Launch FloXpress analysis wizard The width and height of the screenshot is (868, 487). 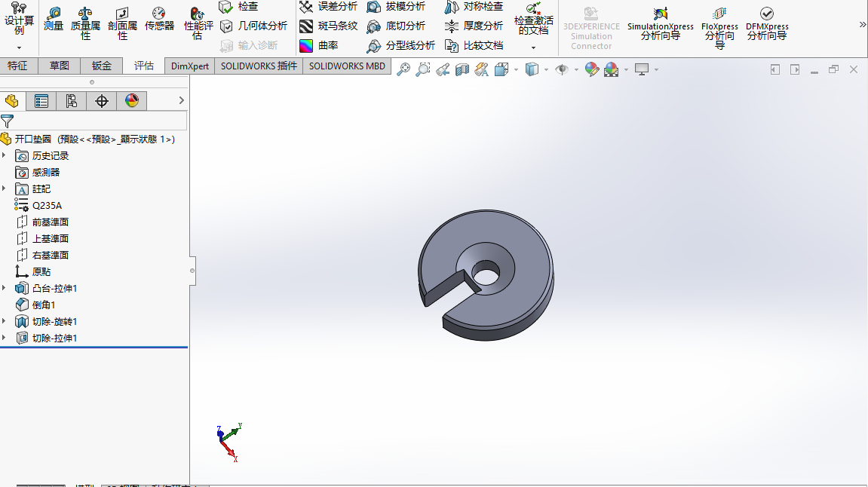719,28
